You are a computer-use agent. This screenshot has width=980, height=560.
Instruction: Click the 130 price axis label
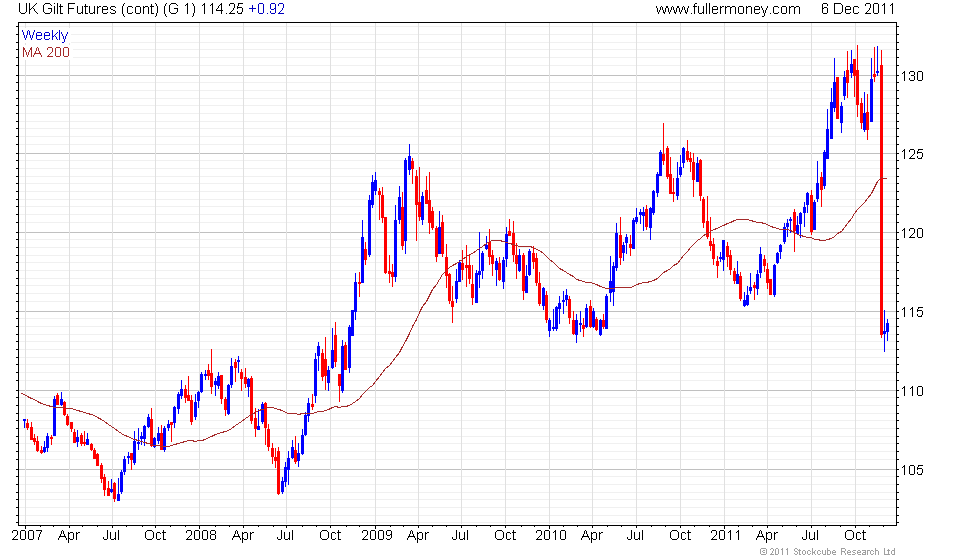coord(912,76)
